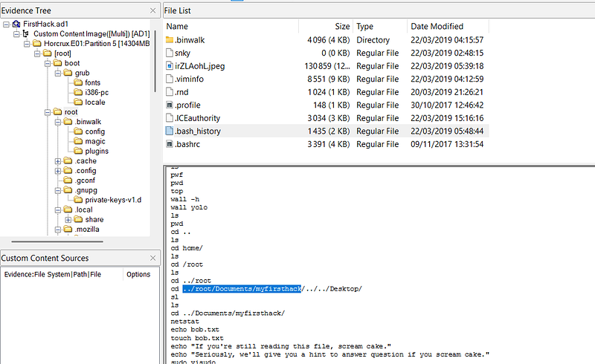Open the .binwalk folder in File List

point(192,39)
